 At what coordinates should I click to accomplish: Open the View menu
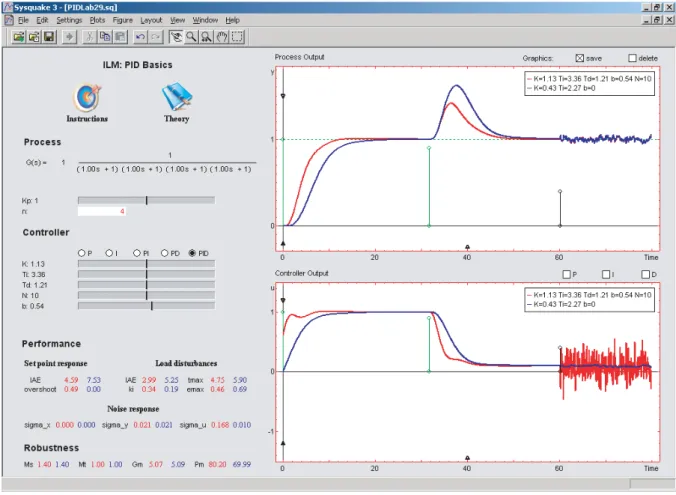click(177, 20)
